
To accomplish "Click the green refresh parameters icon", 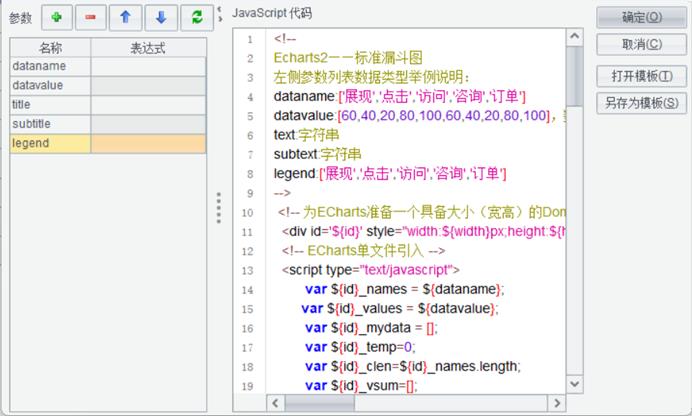I will (197, 18).
